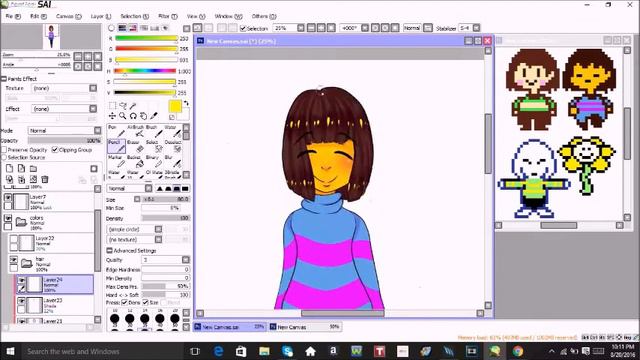
Task: Adjust the Hue slider
Action: (145, 71)
